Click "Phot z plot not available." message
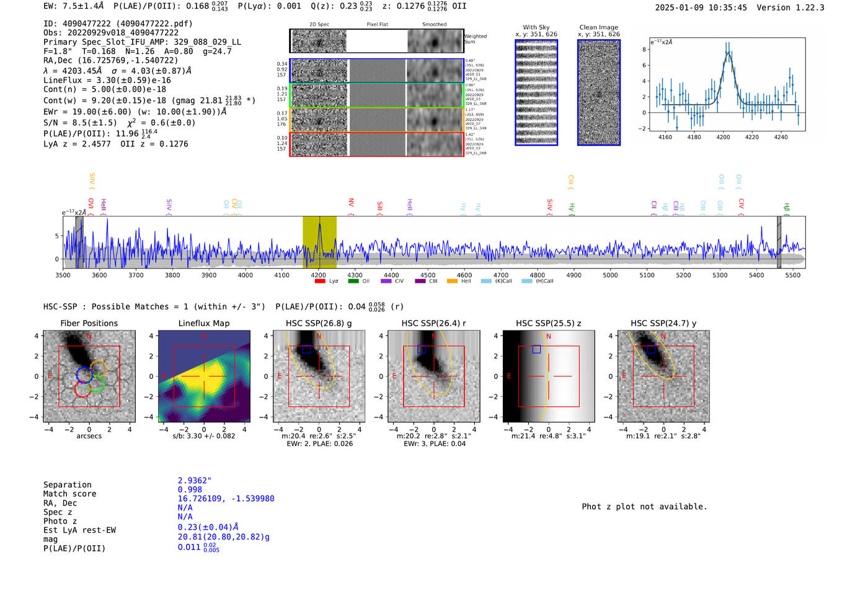 645,507
